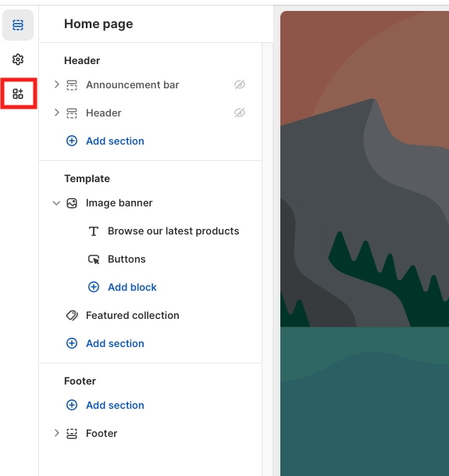
Task: Select the Header section item
Action: tap(104, 113)
